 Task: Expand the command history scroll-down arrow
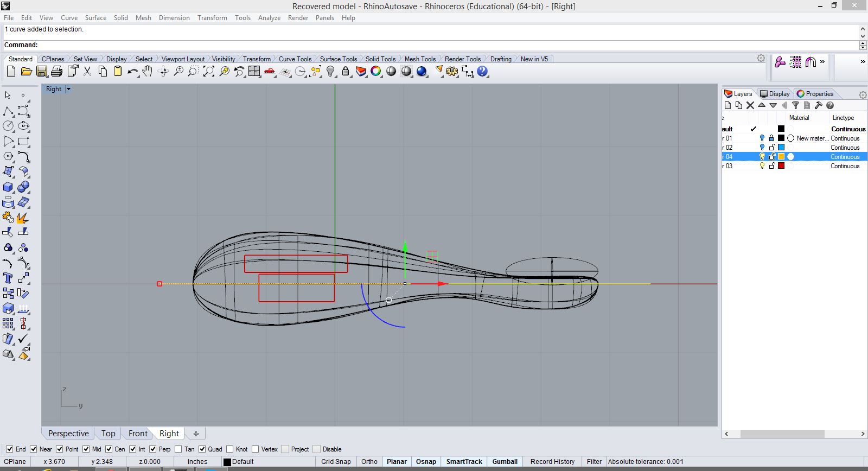pyautogui.click(x=863, y=37)
